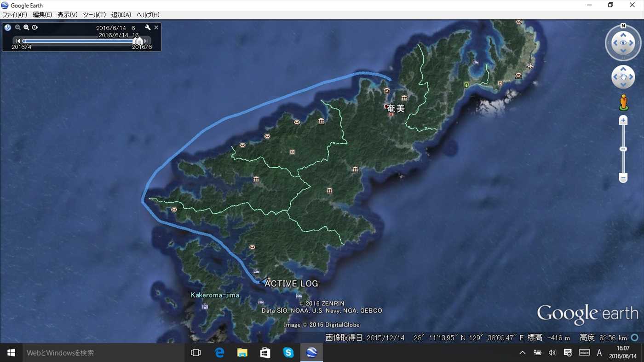Click the Street View pegman icon
This screenshot has width=644, height=362.
pos(623,102)
